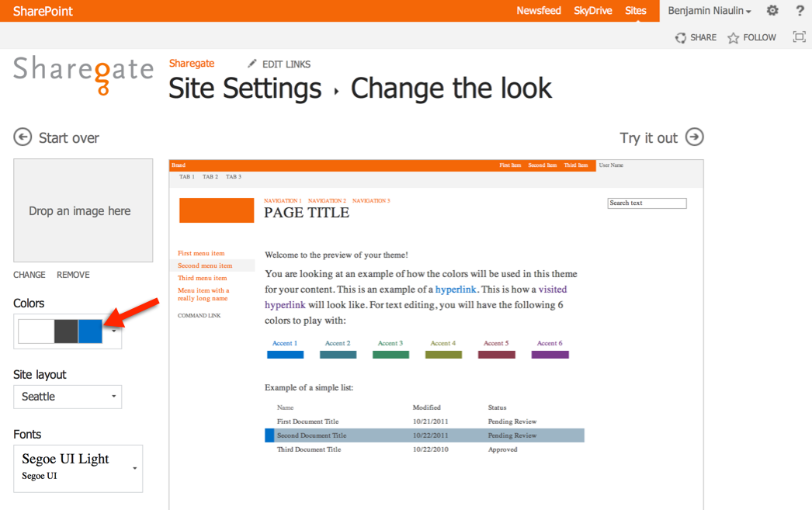Click 'Third Document Title' row text
Screen dimensions: 812x510
[309, 449]
